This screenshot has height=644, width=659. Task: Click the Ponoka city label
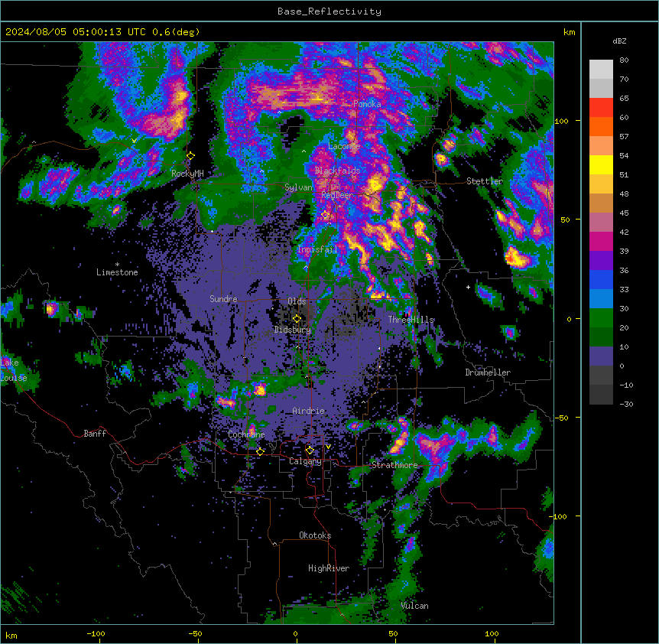pos(367,104)
